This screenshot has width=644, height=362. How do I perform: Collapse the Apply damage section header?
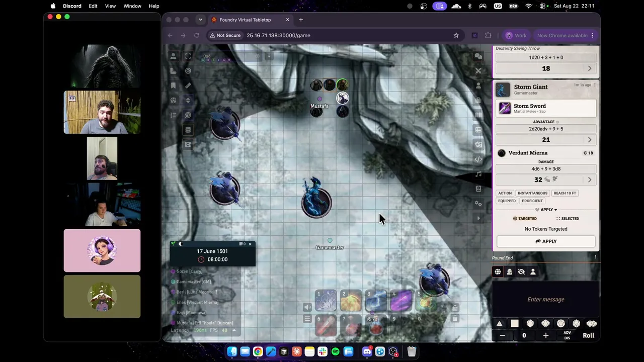[x=546, y=210]
